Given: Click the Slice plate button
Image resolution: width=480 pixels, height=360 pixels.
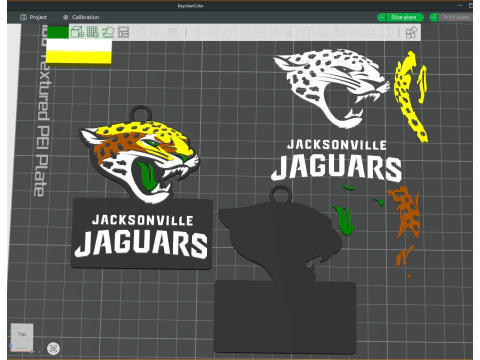Looking at the screenshot, I should [x=404, y=17].
